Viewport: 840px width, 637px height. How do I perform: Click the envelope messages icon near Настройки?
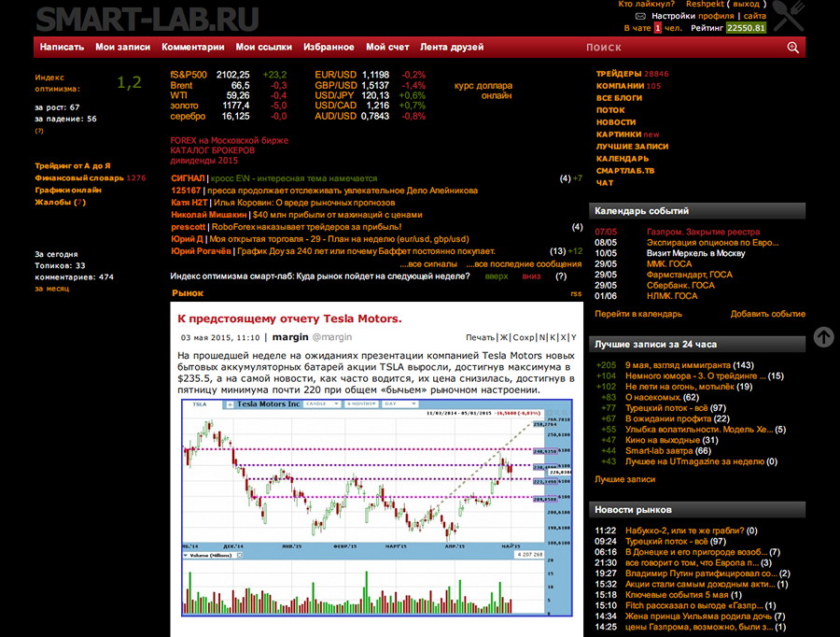point(640,15)
